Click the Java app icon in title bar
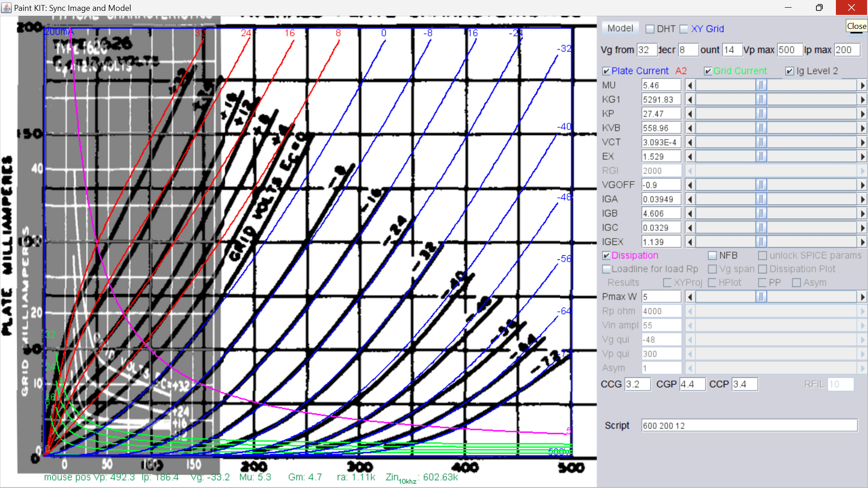 (6, 8)
